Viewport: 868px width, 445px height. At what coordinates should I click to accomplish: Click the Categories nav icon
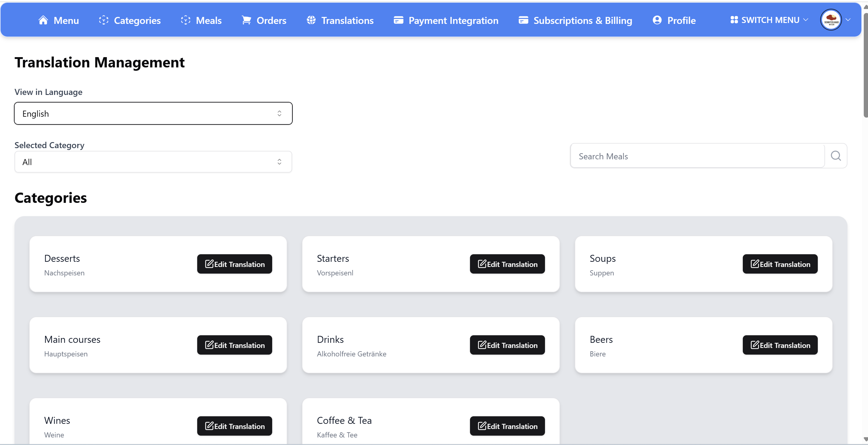[x=103, y=20]
